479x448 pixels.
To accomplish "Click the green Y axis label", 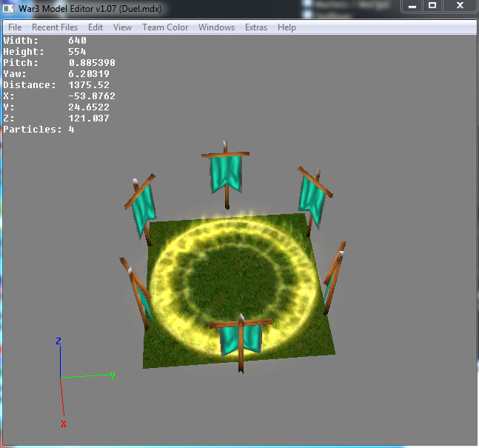I will (x=113, y=375).
